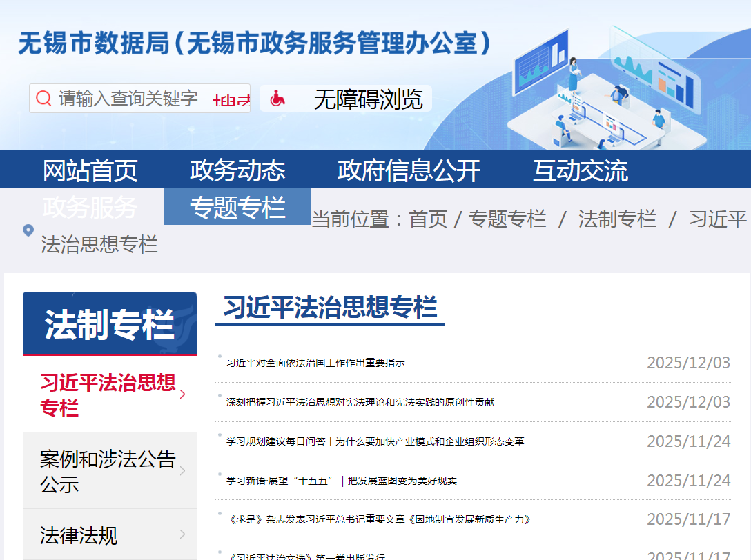Expand the 法律法规 sidebar chevron

(183, 534)
